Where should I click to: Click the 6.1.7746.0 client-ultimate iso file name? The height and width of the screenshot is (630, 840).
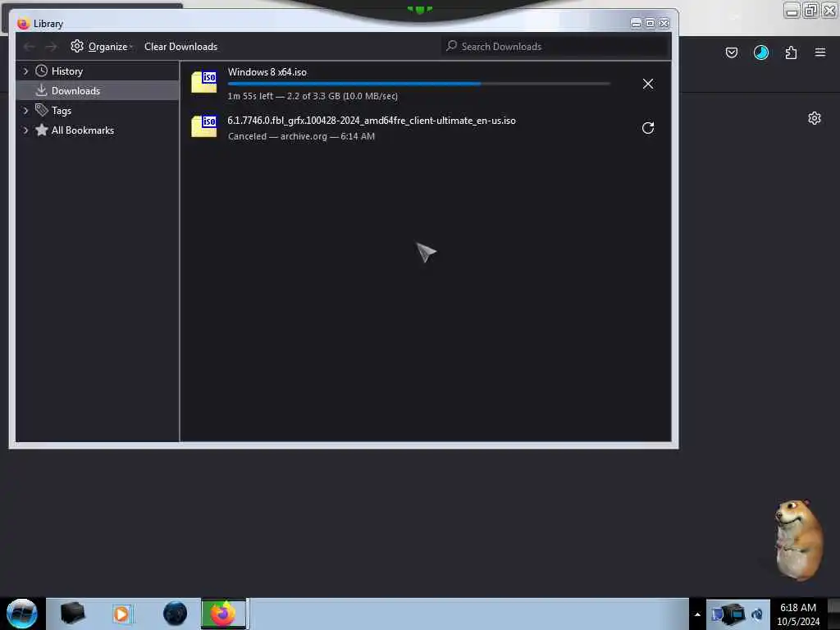point(372,121)
